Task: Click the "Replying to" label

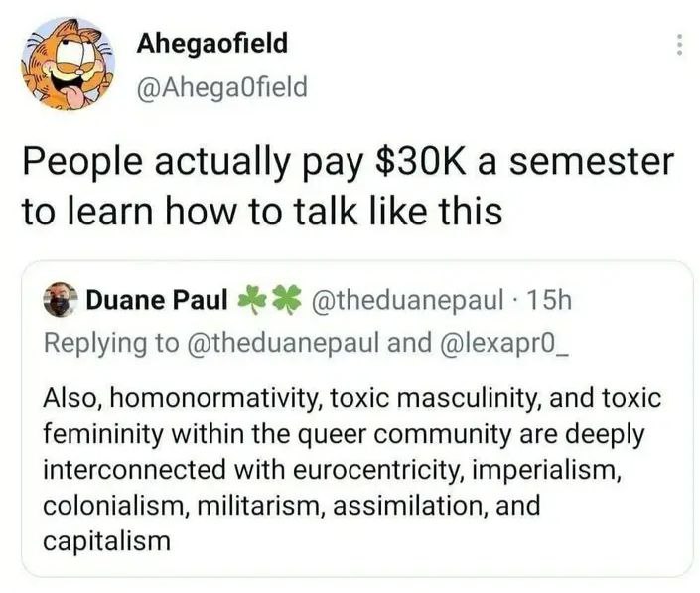Action: pos(111,343)
